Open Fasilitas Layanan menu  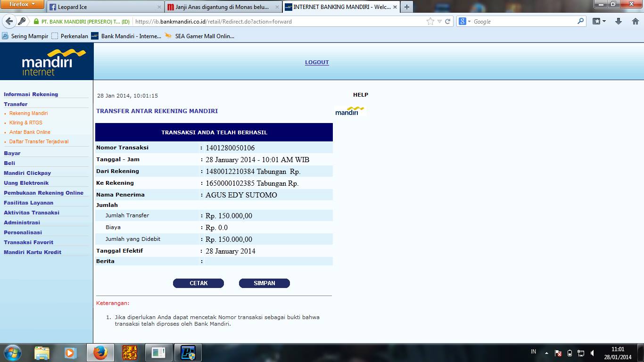tap(29, 203)
